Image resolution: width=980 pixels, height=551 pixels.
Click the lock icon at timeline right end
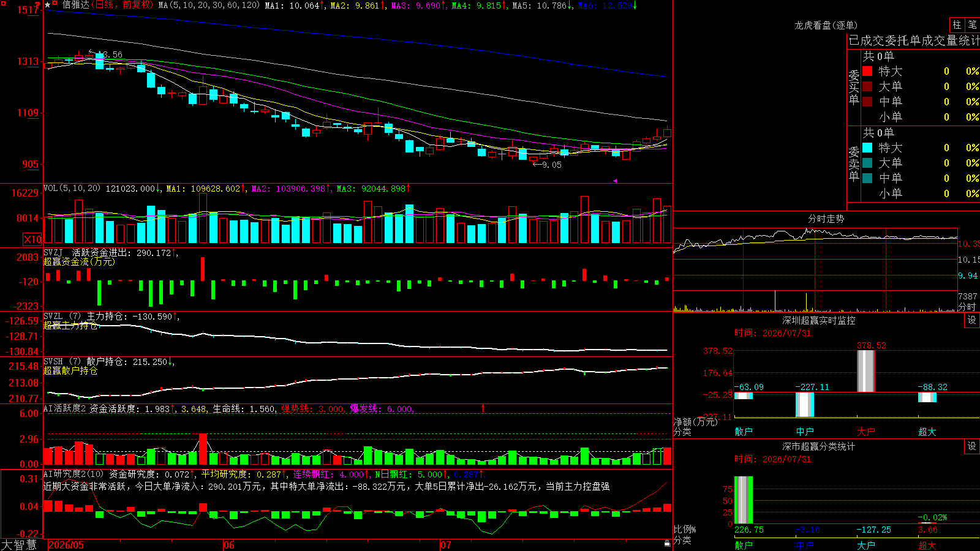668,544
